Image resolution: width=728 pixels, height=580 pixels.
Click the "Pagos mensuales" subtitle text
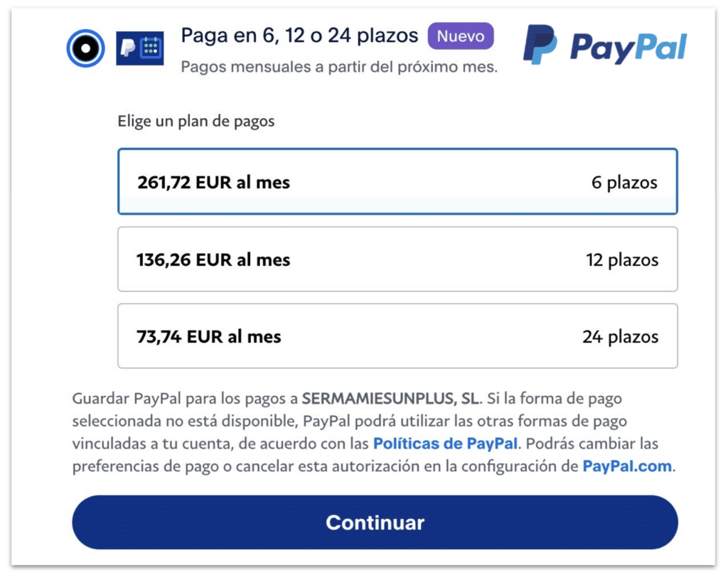338,68
